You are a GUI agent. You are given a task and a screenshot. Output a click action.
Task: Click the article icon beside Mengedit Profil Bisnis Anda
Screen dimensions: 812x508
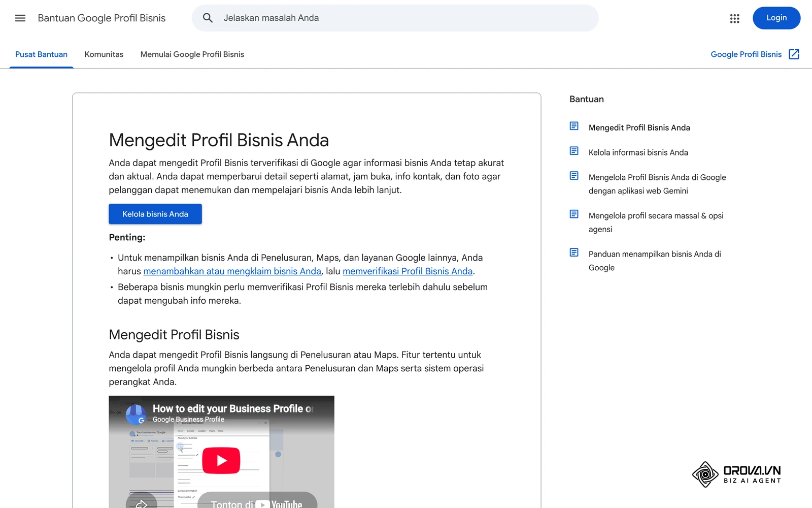coord(574,126)
